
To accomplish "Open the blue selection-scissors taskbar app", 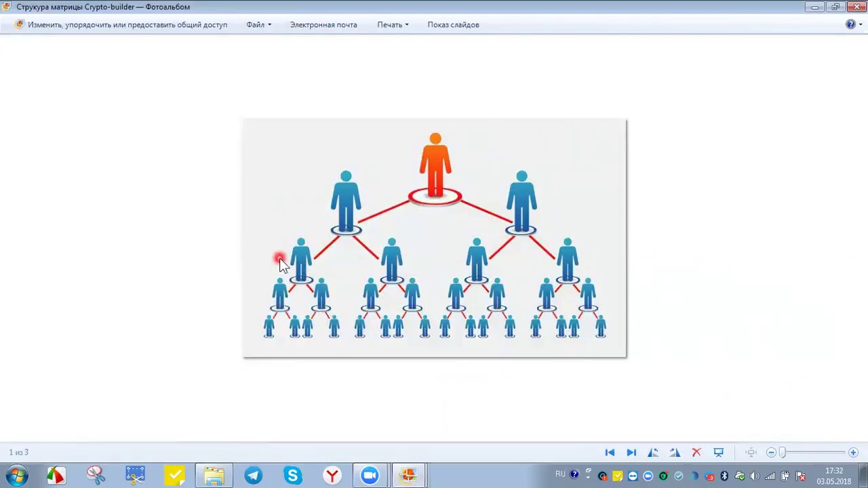I will tap(135, 475).
